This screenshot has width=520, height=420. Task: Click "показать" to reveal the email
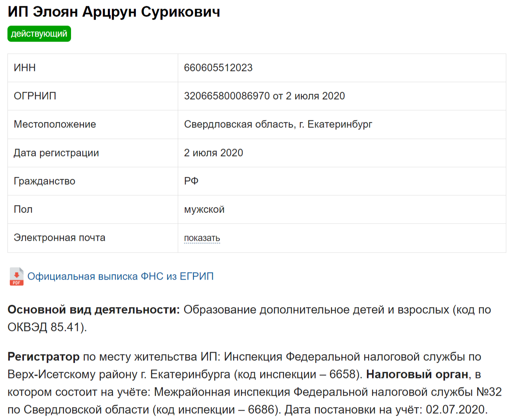202,238
